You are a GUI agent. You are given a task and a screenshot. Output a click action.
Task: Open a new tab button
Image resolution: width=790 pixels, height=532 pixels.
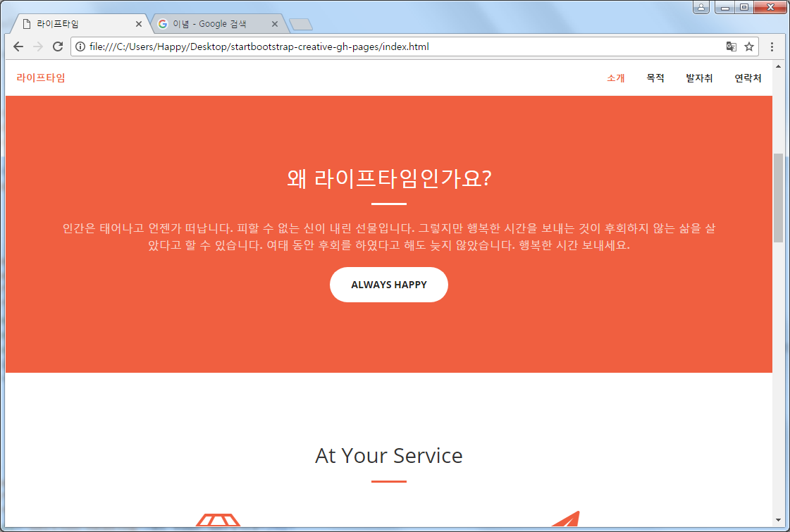[301, 24]
